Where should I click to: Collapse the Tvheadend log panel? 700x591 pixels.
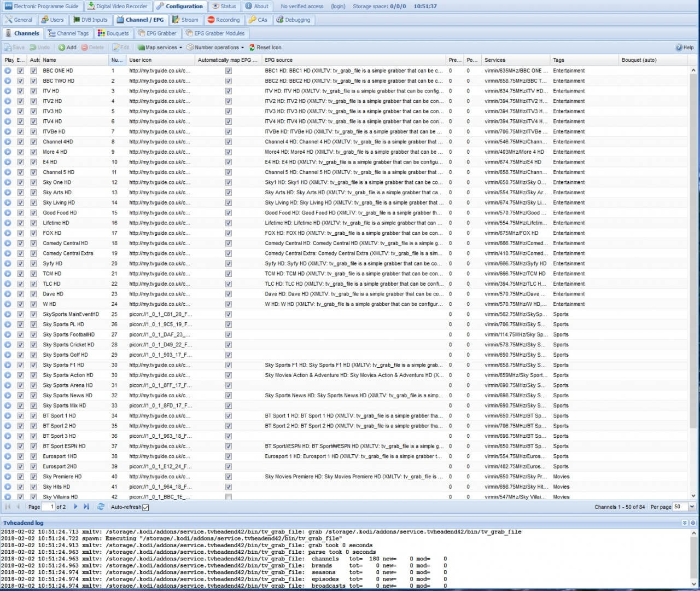tap(685, 523)
